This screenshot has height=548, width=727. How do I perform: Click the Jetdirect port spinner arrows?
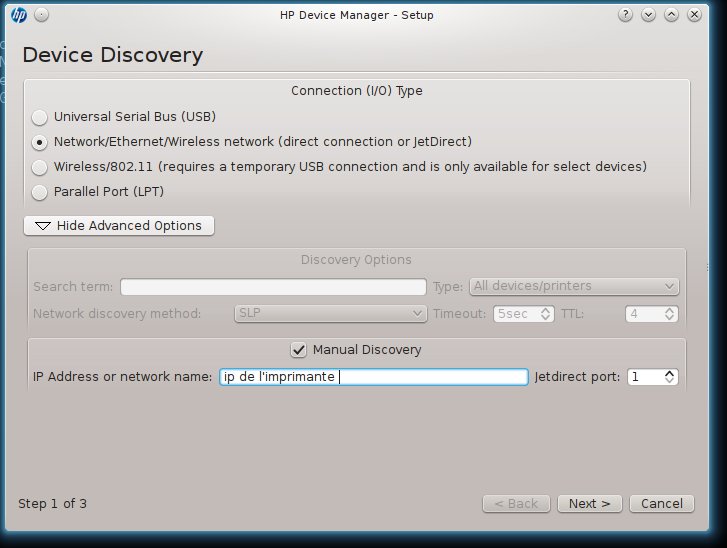pos(669,376)
